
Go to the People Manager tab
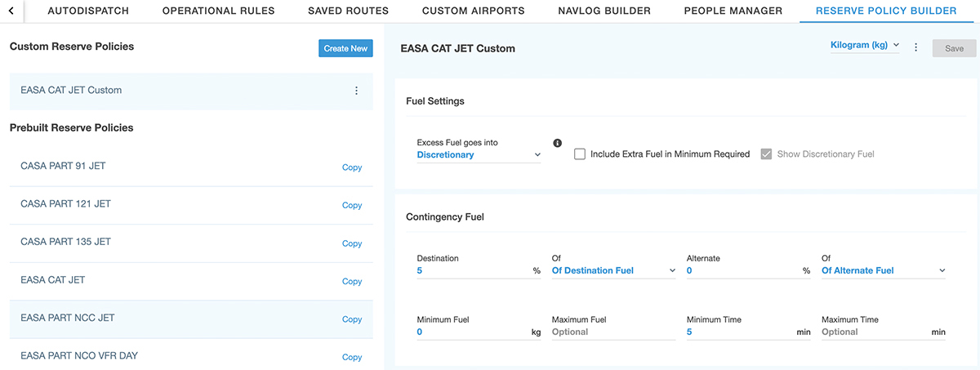click(733, 11)
